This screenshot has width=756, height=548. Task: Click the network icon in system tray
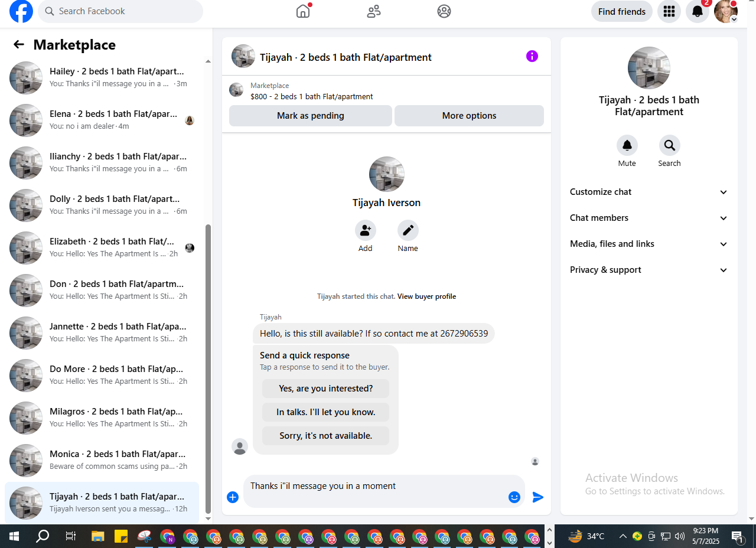point(666,536)
